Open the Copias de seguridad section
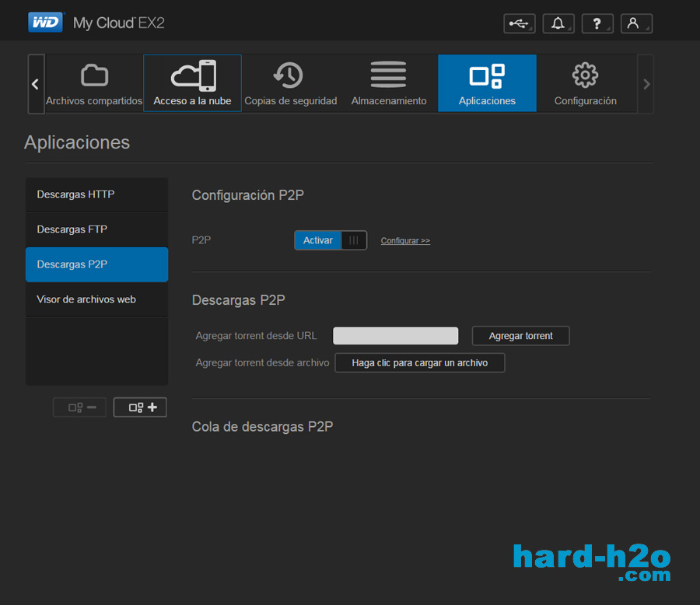The image size is (700, 605). pos(291,83)
